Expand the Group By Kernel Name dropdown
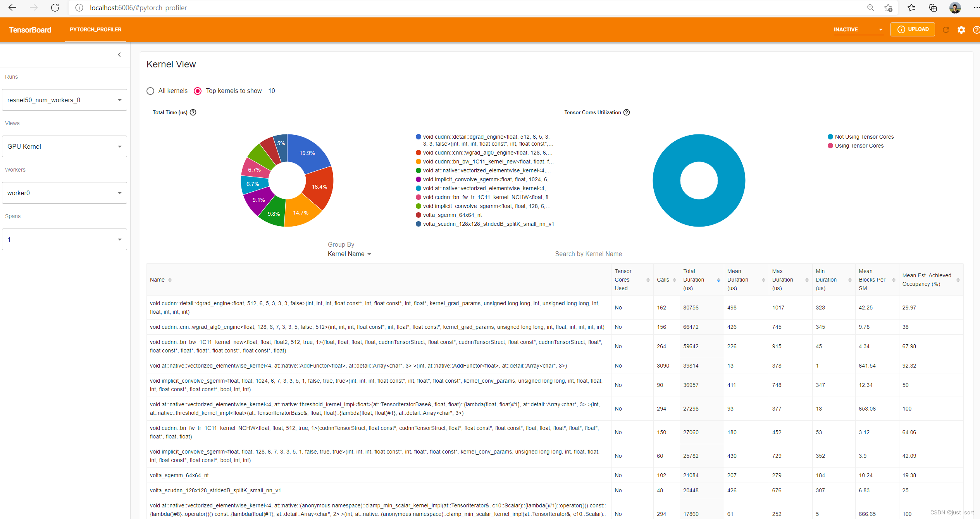Image resolution: width=980 pixels, height=519 pixels. [x=350, y=254]
